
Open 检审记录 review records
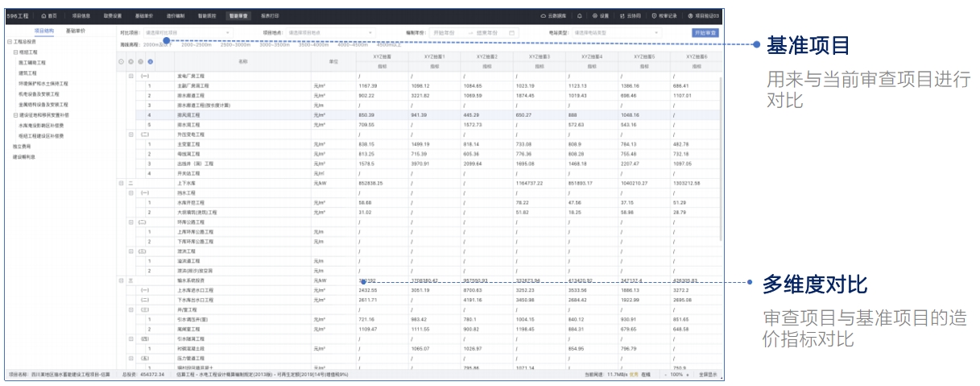click(664, 15)
